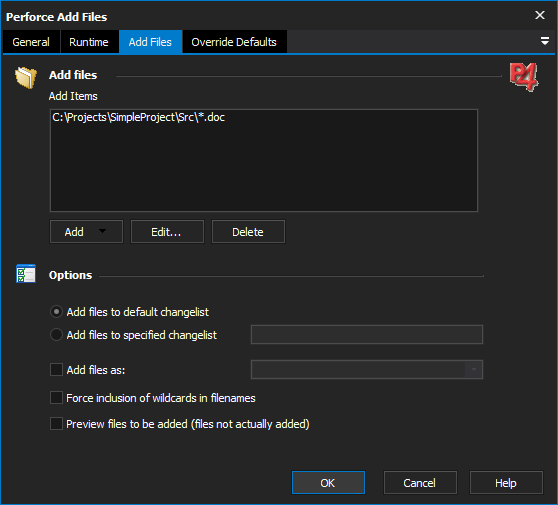This screenshot has height=505, width=558.
Task: Open the Add files as combo box
Action: tap(367, 369)
